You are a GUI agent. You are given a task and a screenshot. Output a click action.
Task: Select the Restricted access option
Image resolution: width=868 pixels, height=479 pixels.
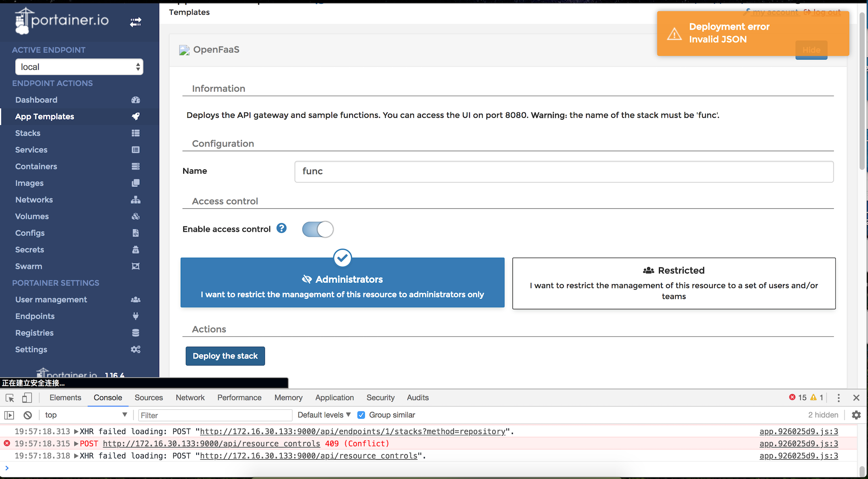673,283
